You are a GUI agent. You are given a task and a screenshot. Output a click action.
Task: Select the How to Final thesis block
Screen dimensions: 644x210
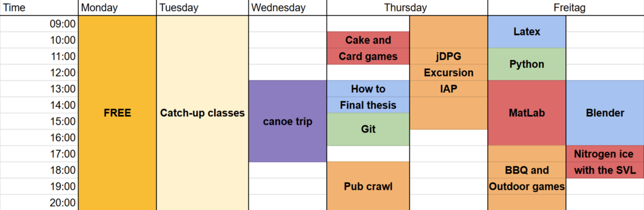point(368,96)
